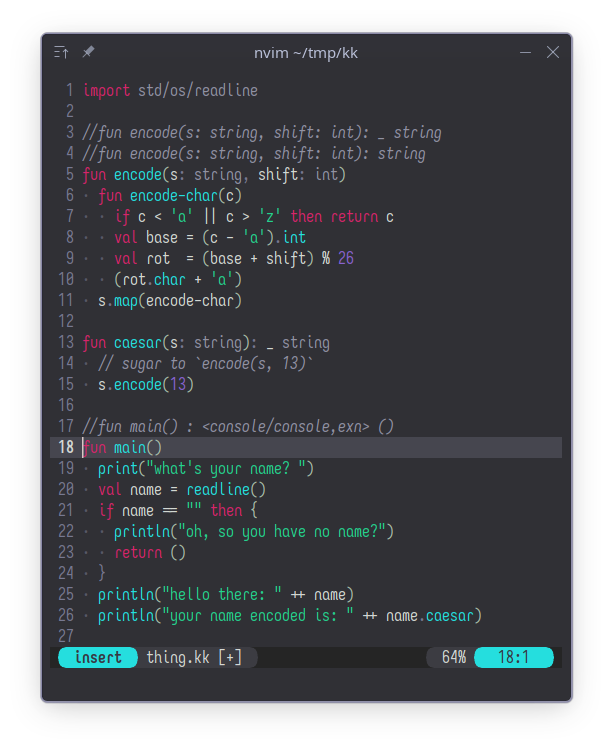Click the comment on line 3 ending '_ string'
The height and width of the screenshot is (751, 613).
tap(261, 133)
